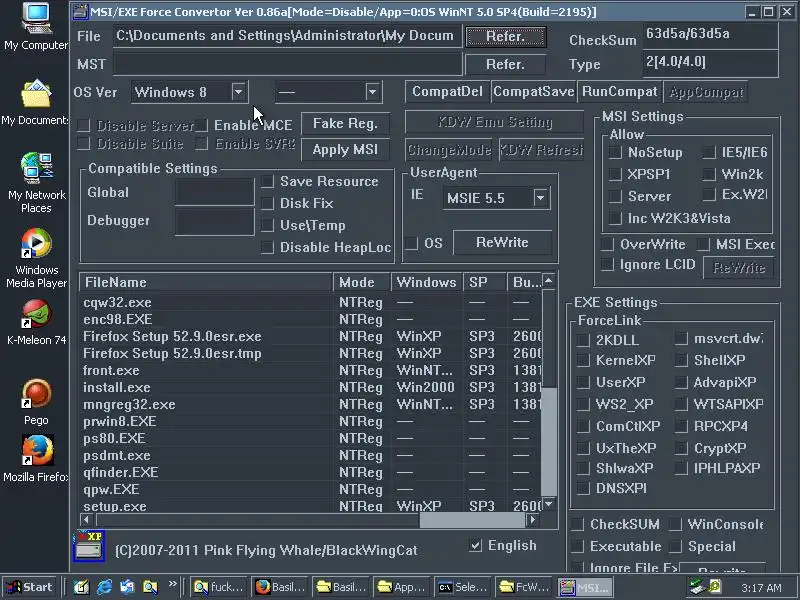
Task: Click the XP floppy icon beside copyright
Action: [89, 546]
